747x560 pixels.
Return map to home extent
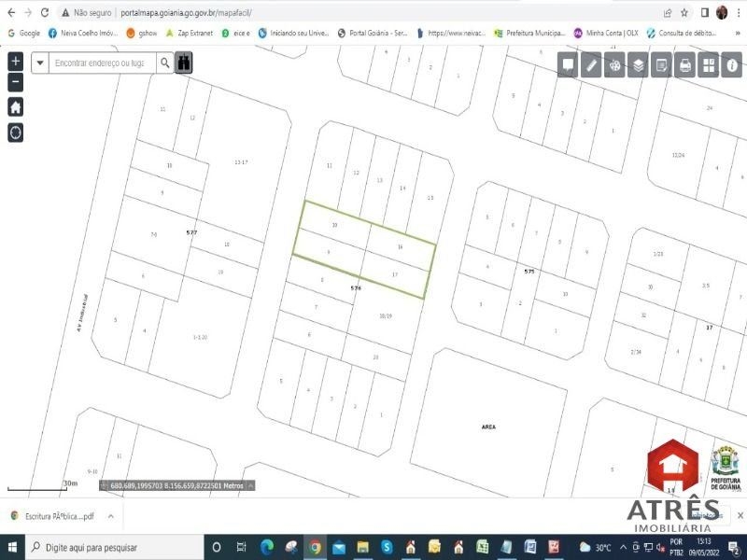[x=15, y=106]
